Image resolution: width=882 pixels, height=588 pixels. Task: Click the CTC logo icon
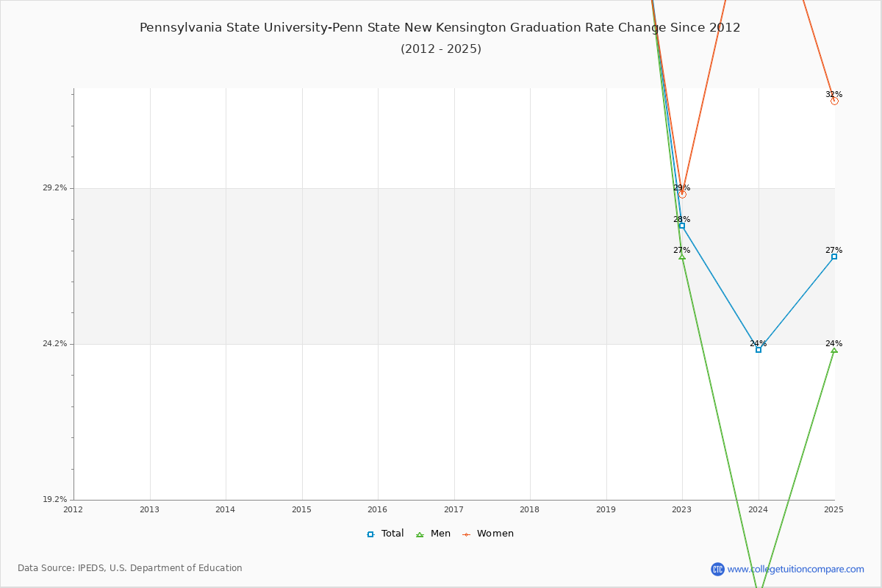pyautogui.click(x=717, y=569)
